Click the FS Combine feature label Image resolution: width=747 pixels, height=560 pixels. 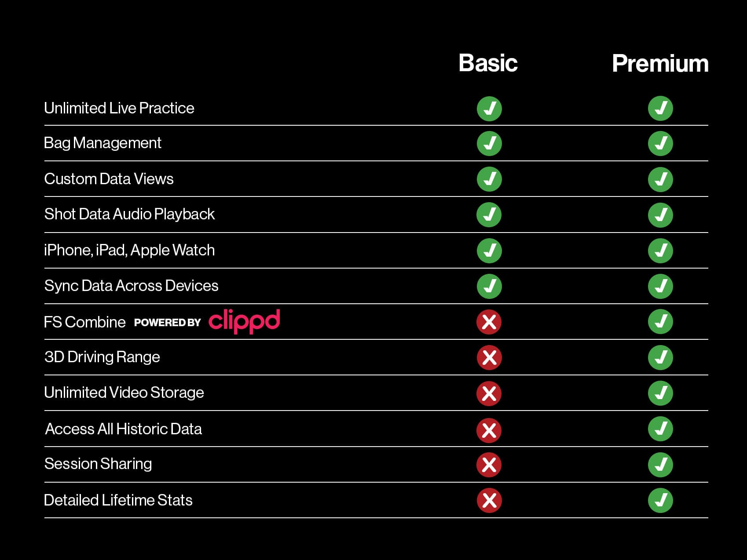85,322
